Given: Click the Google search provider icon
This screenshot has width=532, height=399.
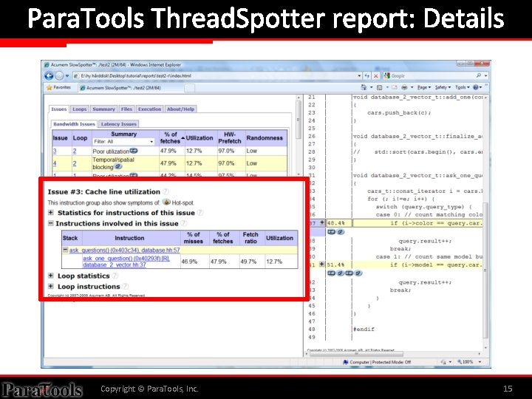Looking at the screenshot, I should click(386, 75).
